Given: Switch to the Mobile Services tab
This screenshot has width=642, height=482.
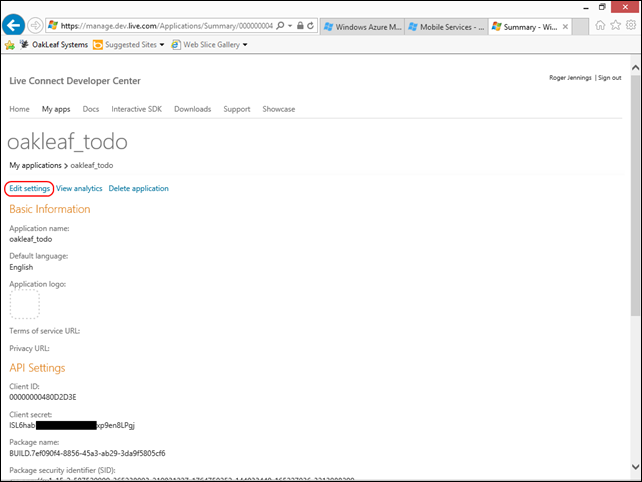Looking at the screenshot, I should point(446,27).
